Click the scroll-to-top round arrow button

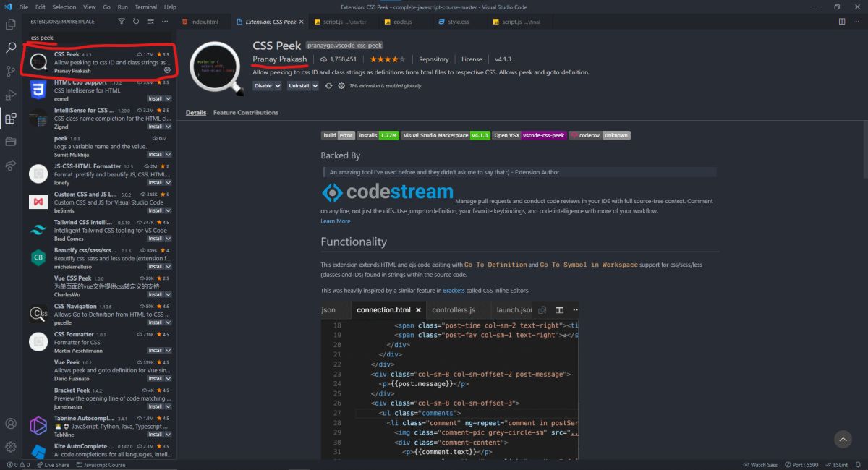pos(843,439)
